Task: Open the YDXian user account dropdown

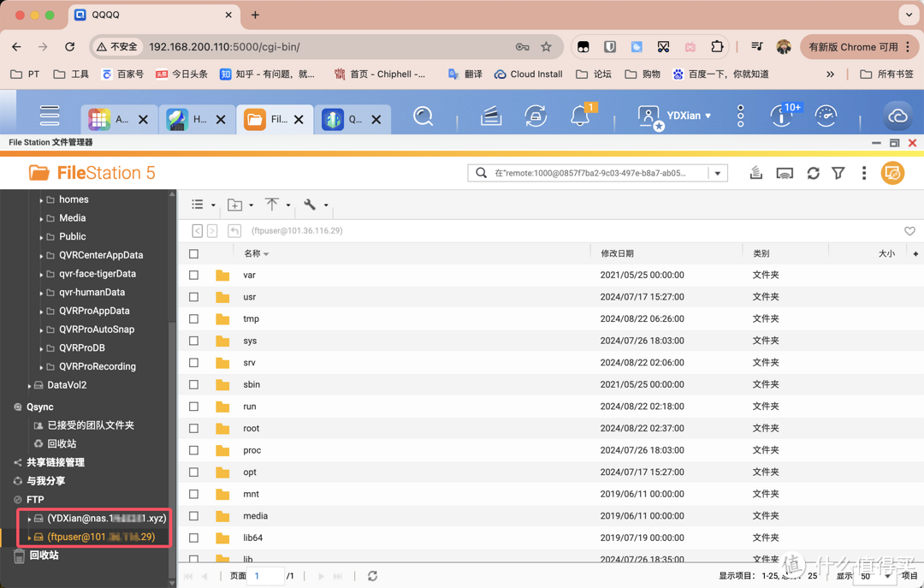Action: (676, 116)
